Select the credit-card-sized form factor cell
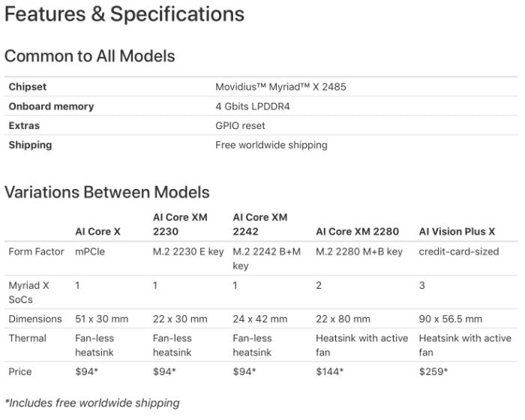 pos(459,251)
